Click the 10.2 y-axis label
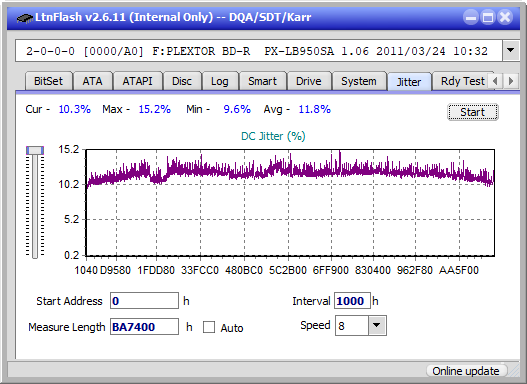527x384 pixels. (69, 184)
